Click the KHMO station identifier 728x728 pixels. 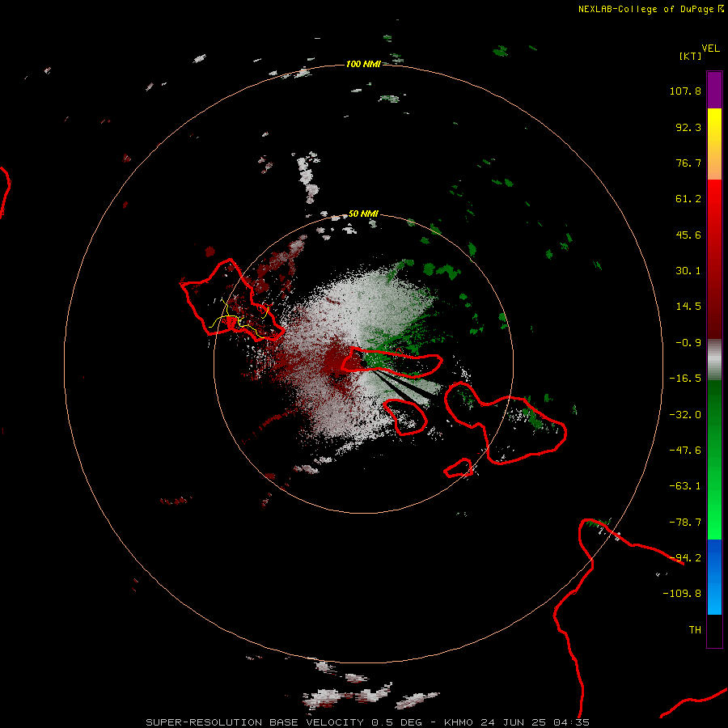[x=459, y=722]
